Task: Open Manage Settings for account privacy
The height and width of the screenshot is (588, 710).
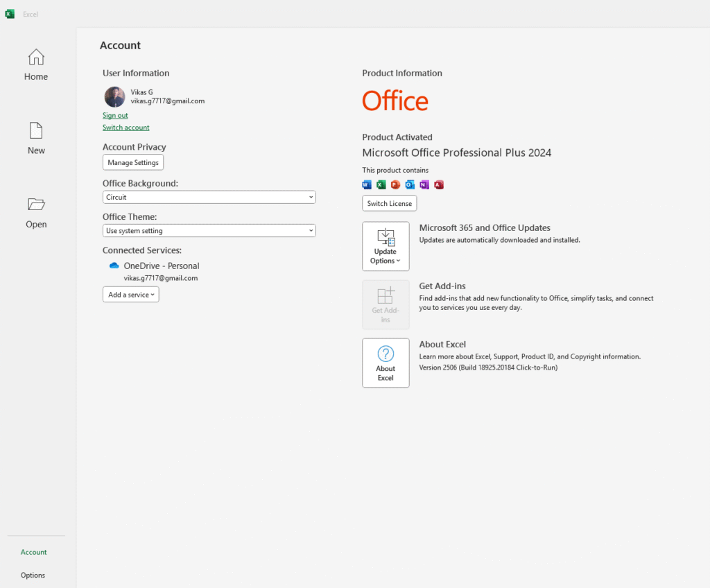Action: [133, 162]
